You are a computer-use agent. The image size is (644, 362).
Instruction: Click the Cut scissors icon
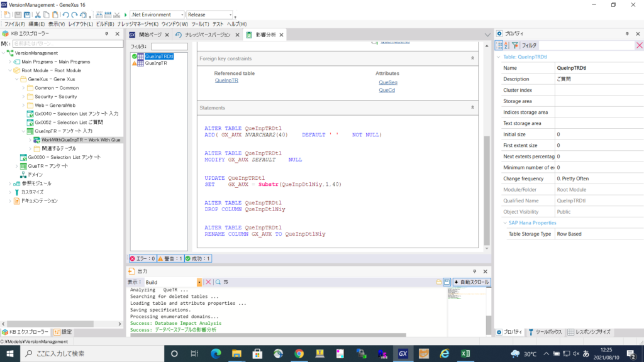click(x=37, y=15)
